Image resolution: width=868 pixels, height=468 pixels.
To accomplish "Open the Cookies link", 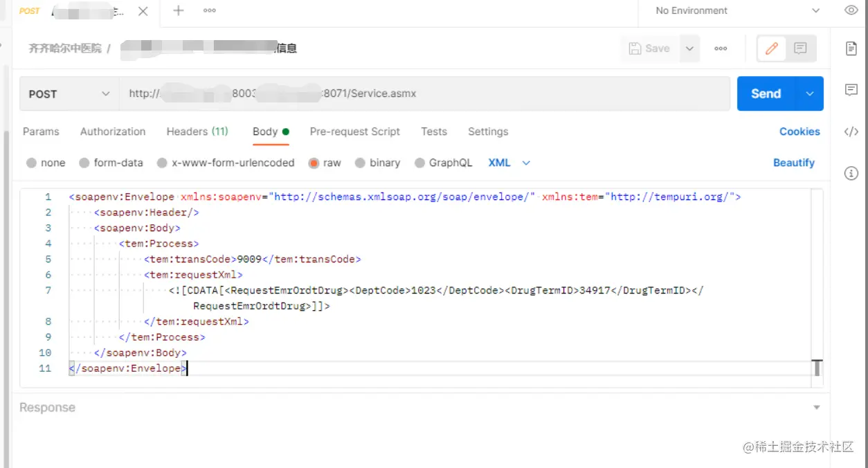I will coord(799,132).
